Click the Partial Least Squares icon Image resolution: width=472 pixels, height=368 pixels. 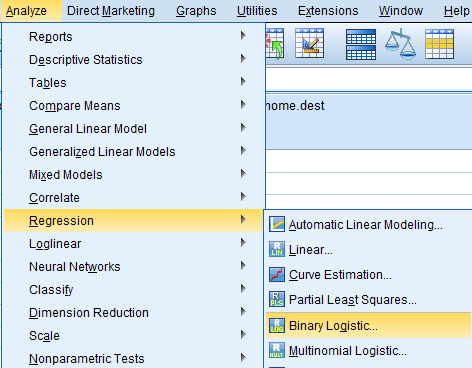277,299
